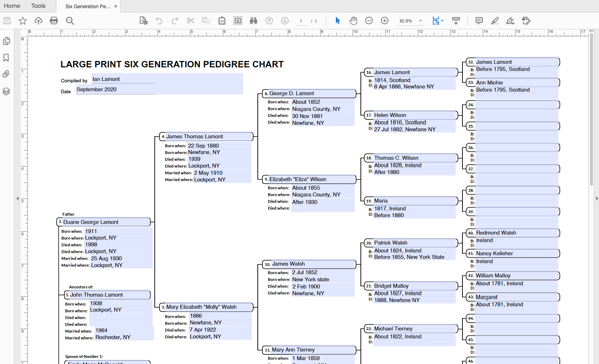Switch to the Home tab

tap(12, 6)
